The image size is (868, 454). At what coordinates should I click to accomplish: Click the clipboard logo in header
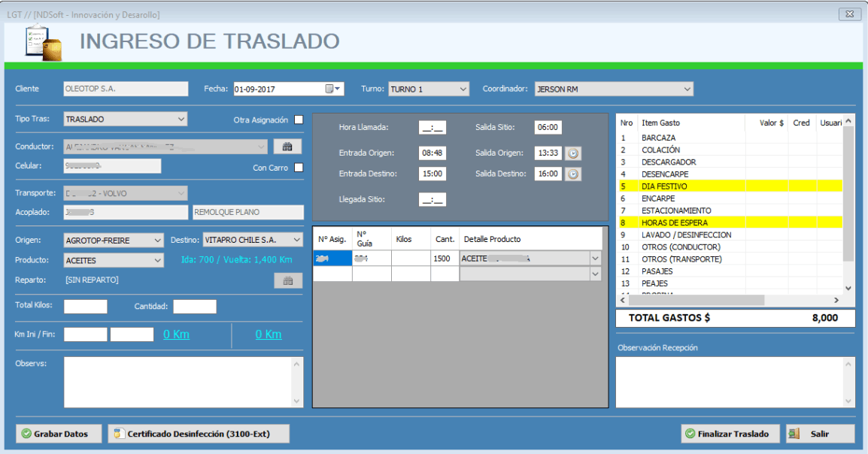click(x=43, y=43)
